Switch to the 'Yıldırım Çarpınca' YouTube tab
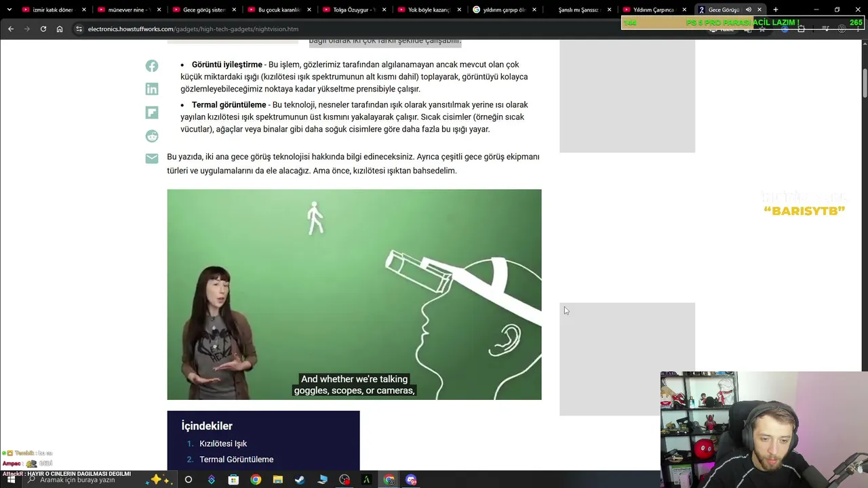Image resolution: width=868 pixels, height=488 pixels. (655, 10)
